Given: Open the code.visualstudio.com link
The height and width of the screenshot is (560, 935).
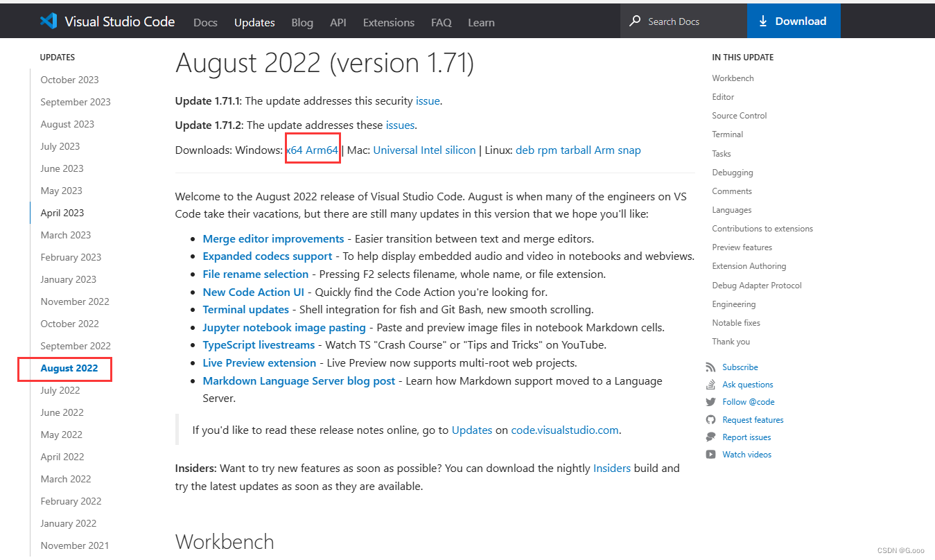Looking at the screenshot, I should pos(565,430).
